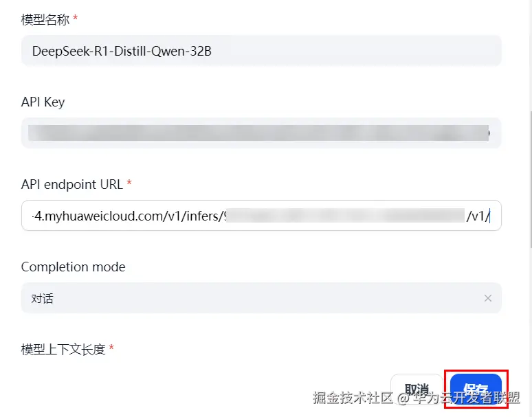
Task: Click the 保存 save button
Action: point(476,389)
